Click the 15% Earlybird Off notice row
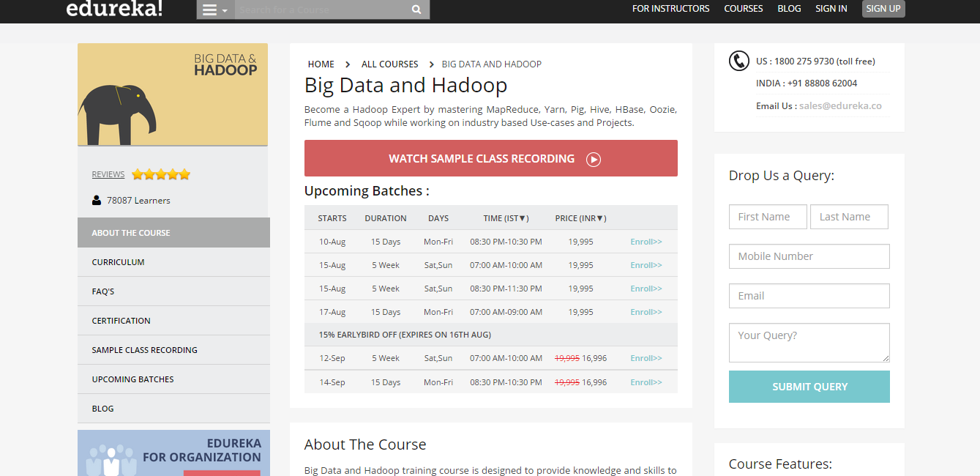This screenshot has height=476, width=980. [491, 335]
